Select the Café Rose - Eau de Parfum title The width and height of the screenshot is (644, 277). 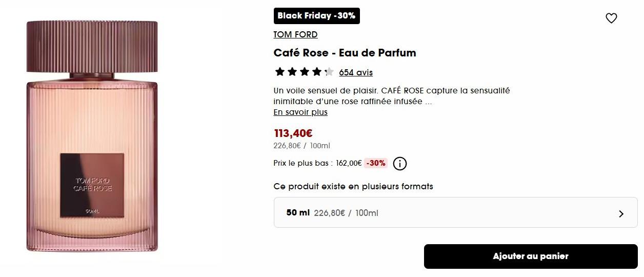click(x=345, y=52)
